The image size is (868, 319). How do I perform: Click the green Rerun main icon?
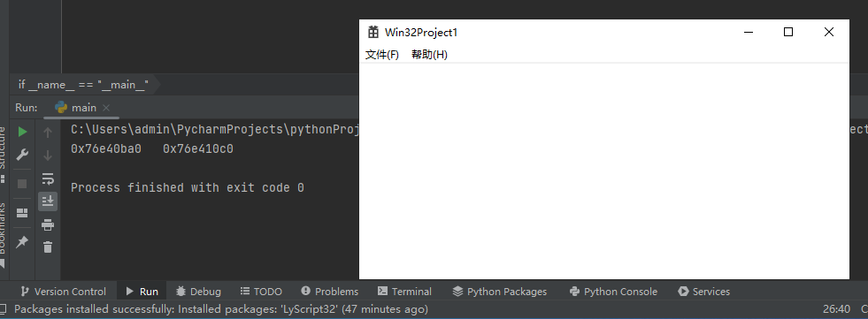[x=22, y=132]
